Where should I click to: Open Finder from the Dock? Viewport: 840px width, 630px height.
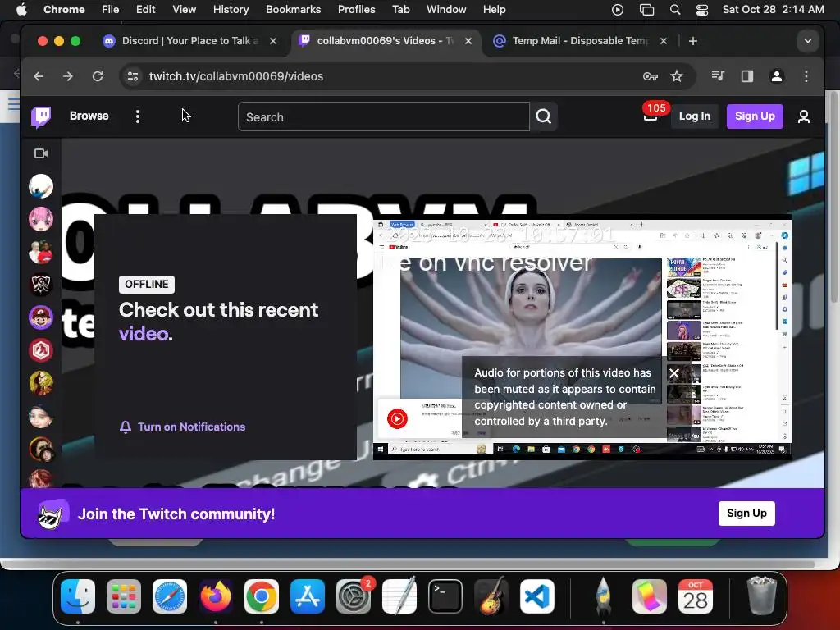pos(78,596)
